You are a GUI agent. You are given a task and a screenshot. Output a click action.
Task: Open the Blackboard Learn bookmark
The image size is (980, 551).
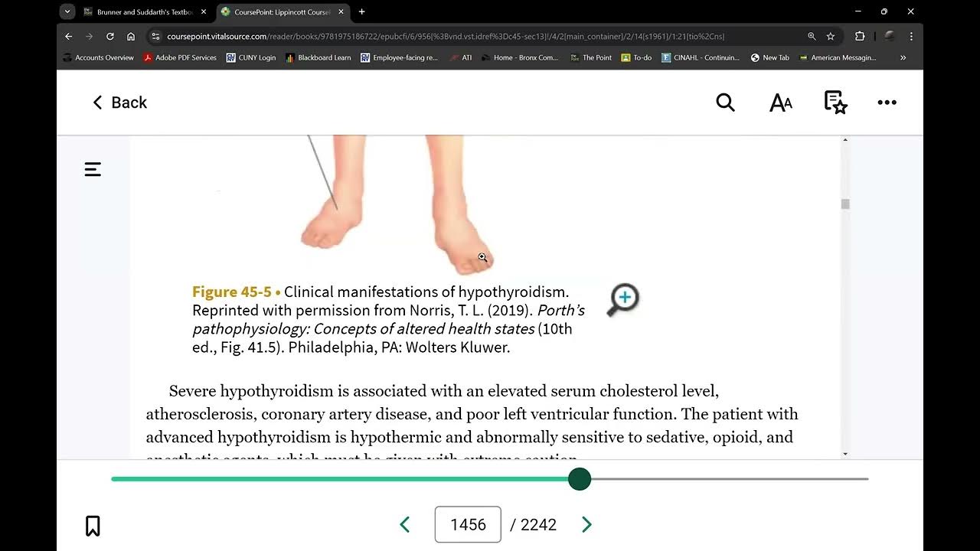point(318,57)
